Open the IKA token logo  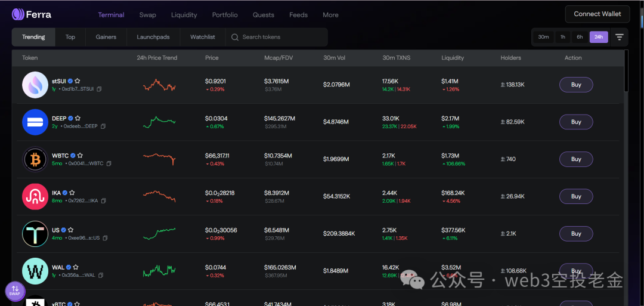pyautogui.click(x=35, y=196)
